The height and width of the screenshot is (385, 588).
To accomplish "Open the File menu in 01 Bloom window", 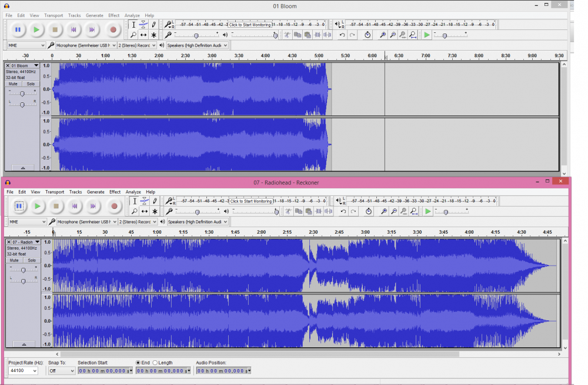I will coord(9,15).
